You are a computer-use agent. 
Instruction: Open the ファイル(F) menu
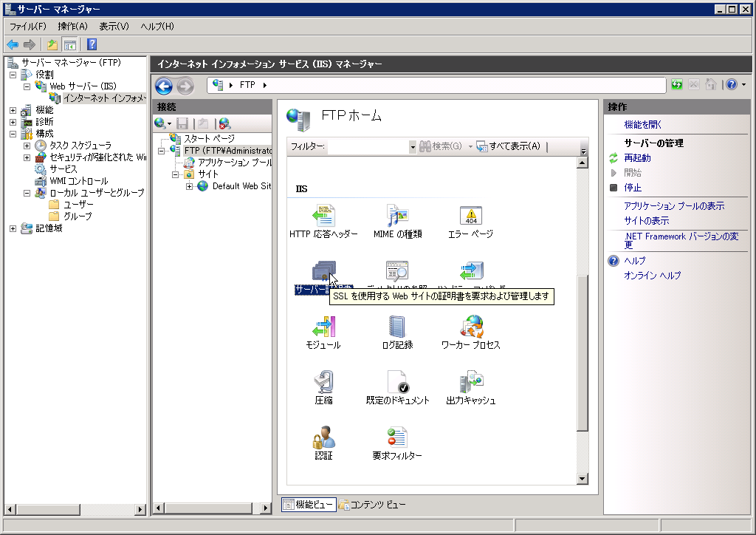pos(28,27)
